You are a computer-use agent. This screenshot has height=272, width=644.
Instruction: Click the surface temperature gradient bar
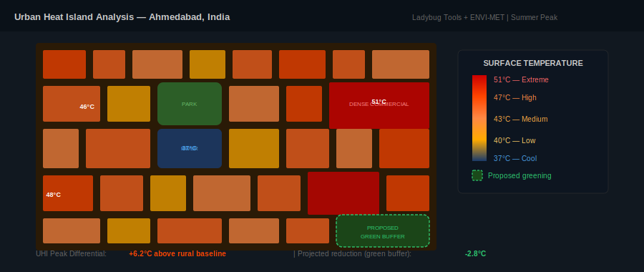(479, 118)
